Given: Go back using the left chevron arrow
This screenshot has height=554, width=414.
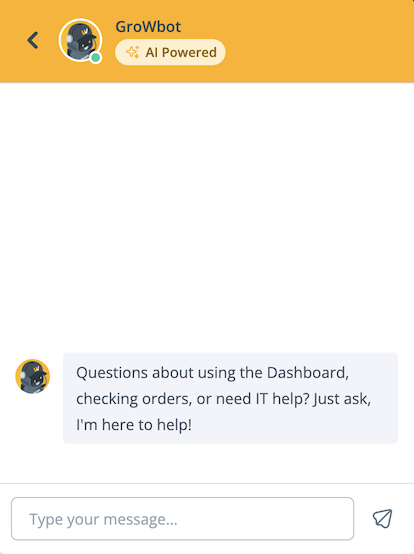Looking at the screenshot, I should pyautogui.click(x=33, y=40).
